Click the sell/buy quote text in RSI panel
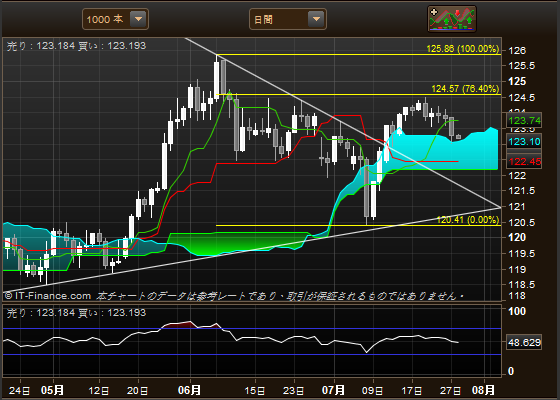 [76, 313]
